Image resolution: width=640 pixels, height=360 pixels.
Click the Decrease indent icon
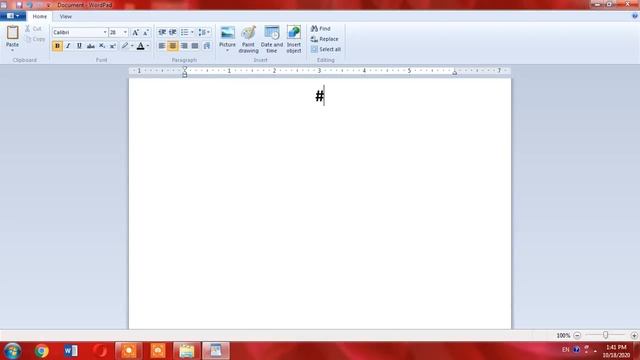coord(162,32)
